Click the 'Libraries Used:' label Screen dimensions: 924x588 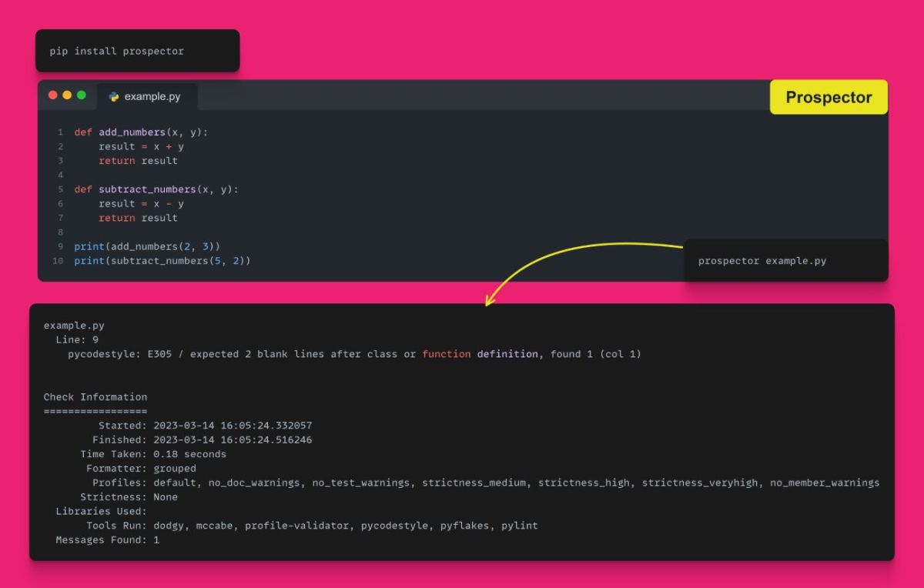[x=101, y=511]
